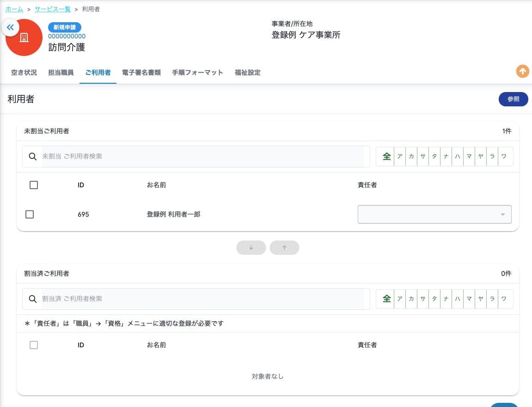The image size is (532, 407).
Task: Click 責任者 column header in assigned users table
Action: (x=367, y=345)
